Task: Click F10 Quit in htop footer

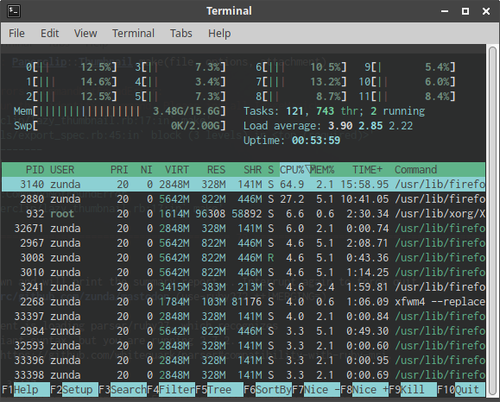Action: [x=461, y=389]
